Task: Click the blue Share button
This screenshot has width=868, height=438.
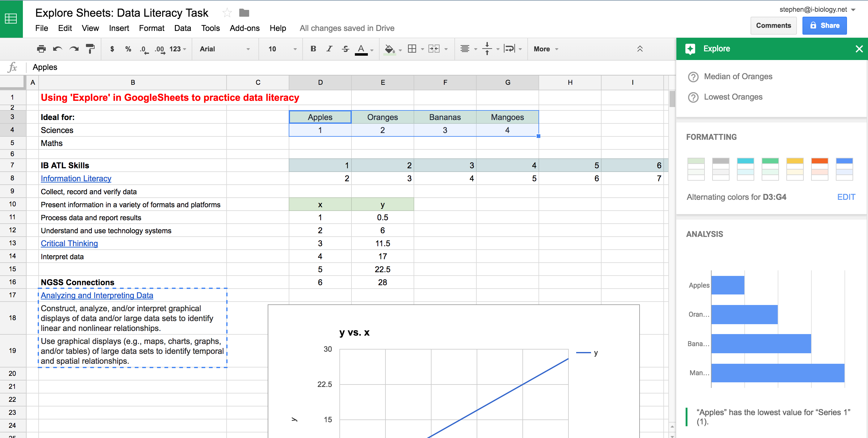Action: (824, 26)
